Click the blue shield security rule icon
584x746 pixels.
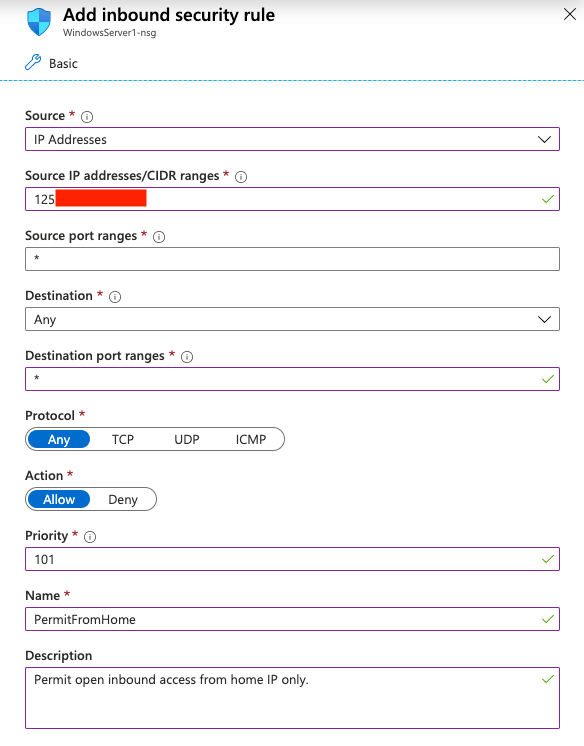pos(39,22)
